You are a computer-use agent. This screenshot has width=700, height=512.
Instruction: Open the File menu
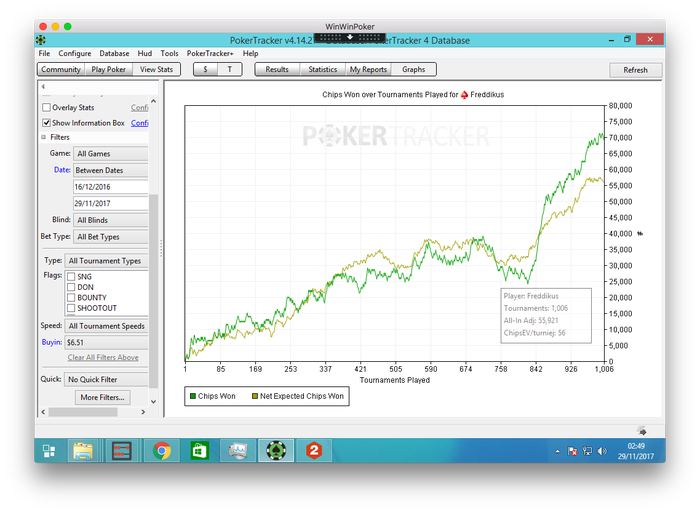point(44,54)
